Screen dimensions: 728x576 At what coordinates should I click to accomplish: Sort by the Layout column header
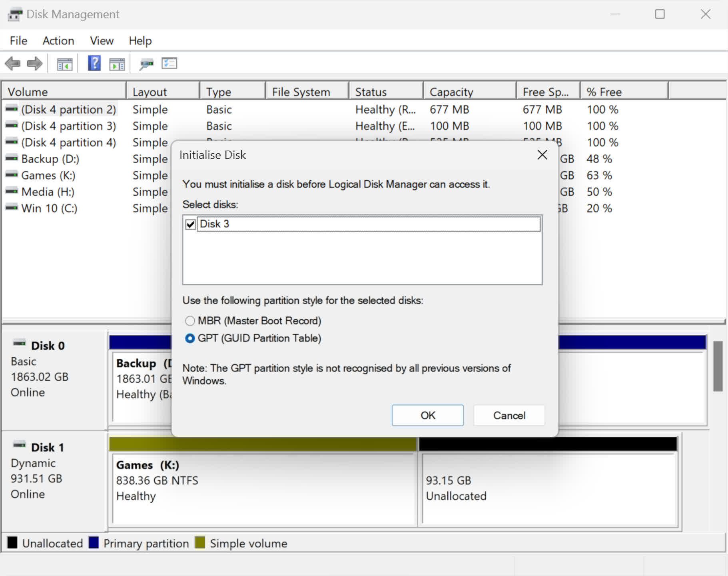click(163, 92)
